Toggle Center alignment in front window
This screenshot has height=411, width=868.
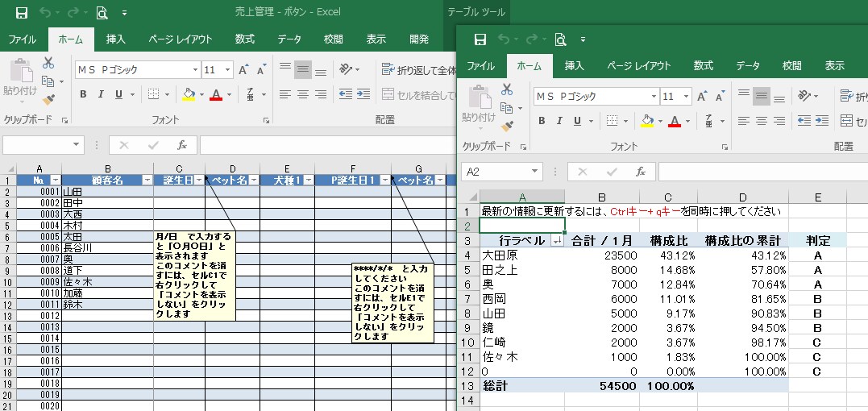(x=762, y=121)
